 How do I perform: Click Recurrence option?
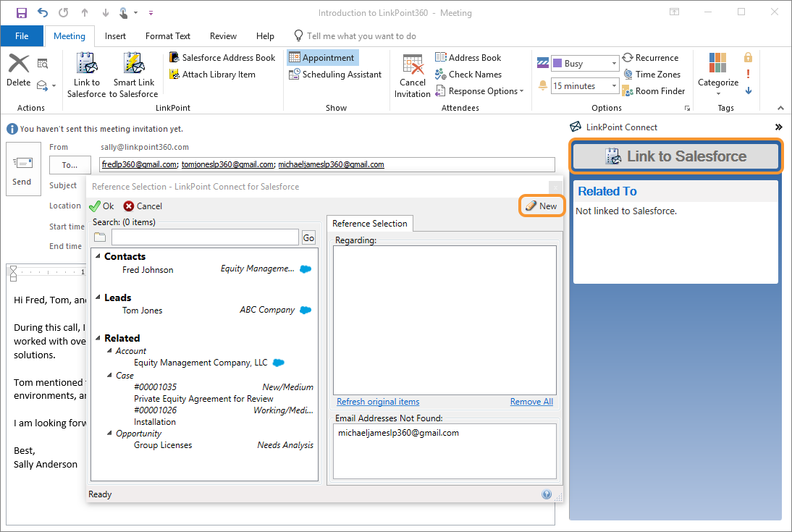(651, 58)
